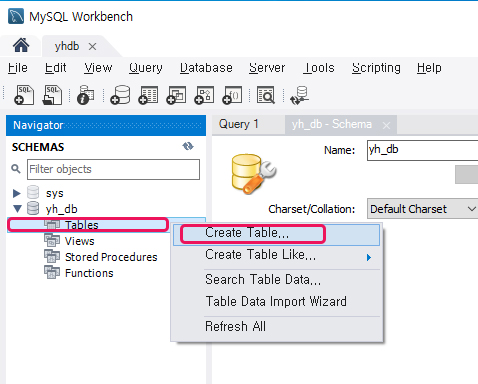Create a new stored procedure toolbar icon

(204, 95)
